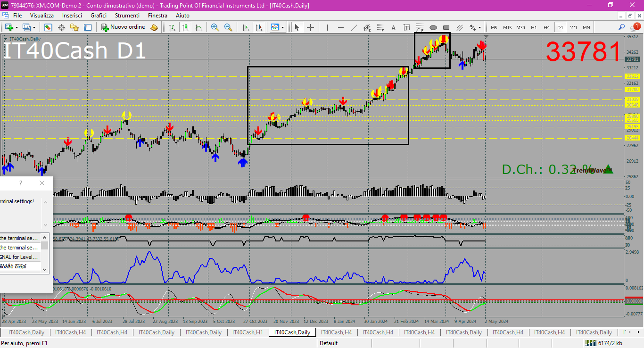Open the search magnifier icon
Screen dimensions: 644x348
(621, 27)
